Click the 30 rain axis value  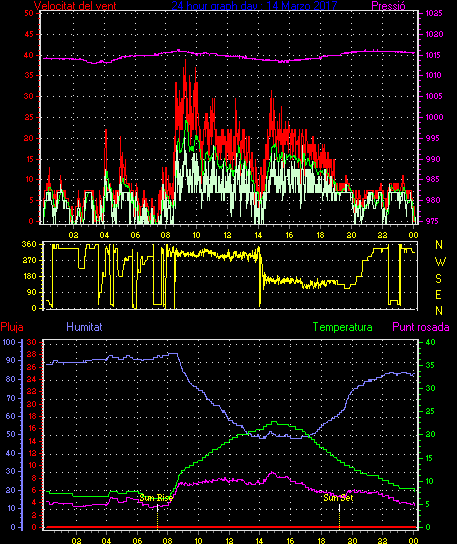(32, 342)
